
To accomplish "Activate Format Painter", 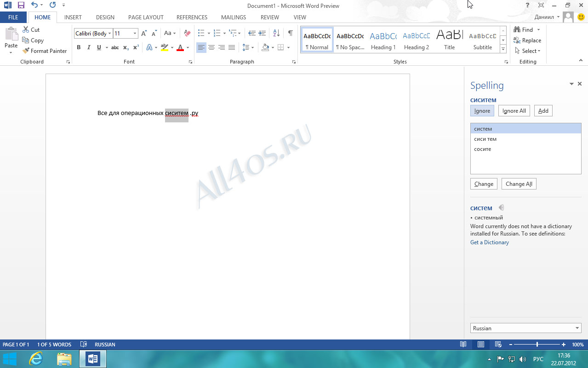I will click(x=45, y=51).
